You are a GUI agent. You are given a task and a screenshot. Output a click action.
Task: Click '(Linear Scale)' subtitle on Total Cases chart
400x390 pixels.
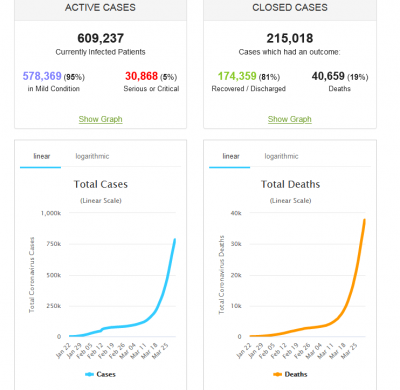pos(101,201)
